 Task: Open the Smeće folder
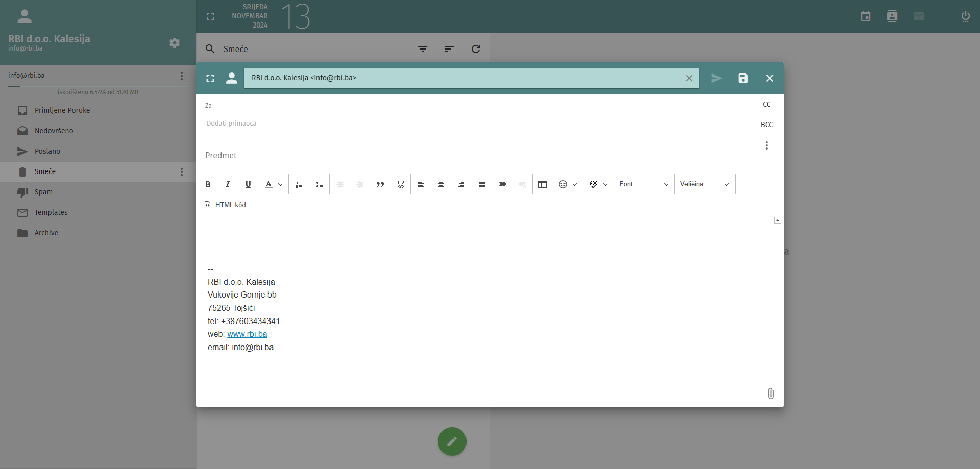[x=46, y=171]
